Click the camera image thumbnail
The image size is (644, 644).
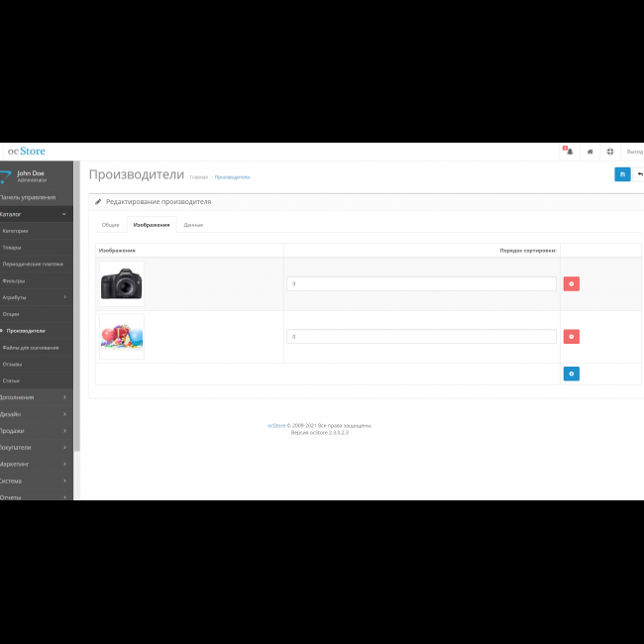pyautogui.click(x=122, y=284)
